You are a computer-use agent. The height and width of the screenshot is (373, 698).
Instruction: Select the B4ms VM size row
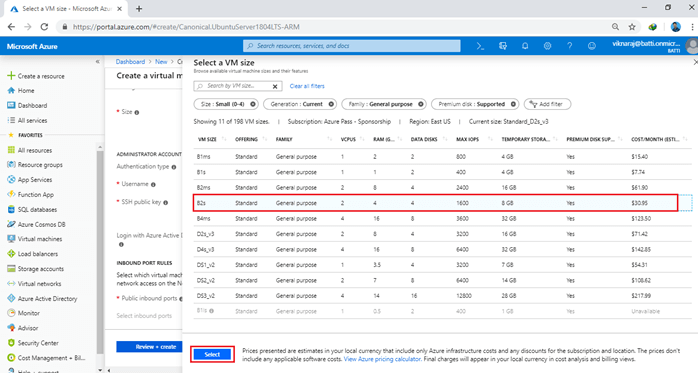pos(442,219)
